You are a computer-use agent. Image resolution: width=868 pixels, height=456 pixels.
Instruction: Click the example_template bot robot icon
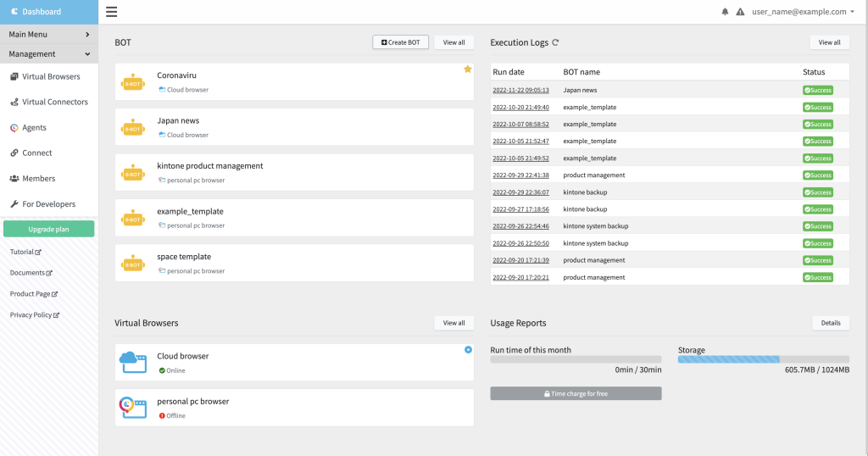(x=133, y=220)
